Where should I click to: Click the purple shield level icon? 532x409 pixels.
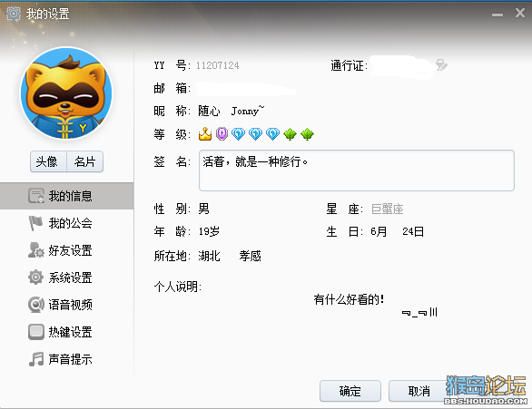[x=222, y=134]
